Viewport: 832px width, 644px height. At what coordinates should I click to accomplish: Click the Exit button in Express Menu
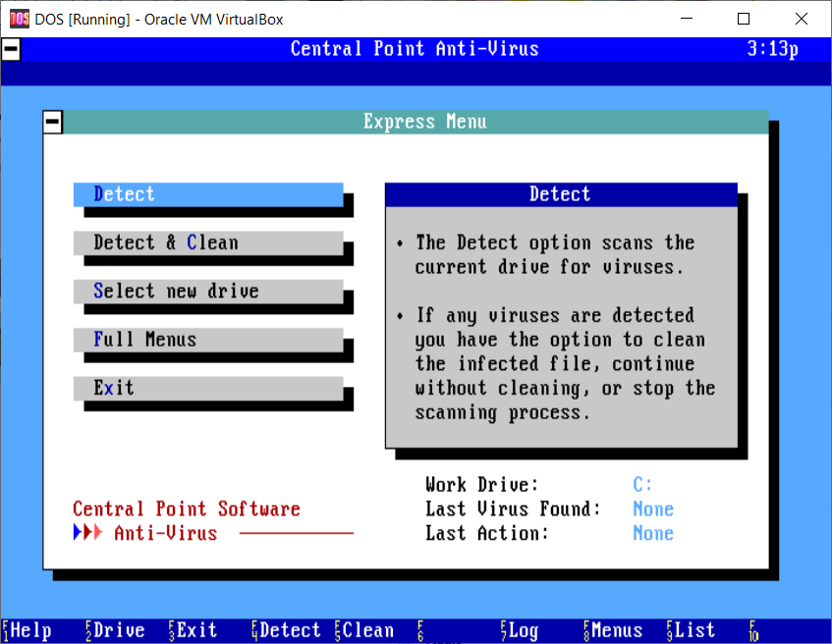208,389
